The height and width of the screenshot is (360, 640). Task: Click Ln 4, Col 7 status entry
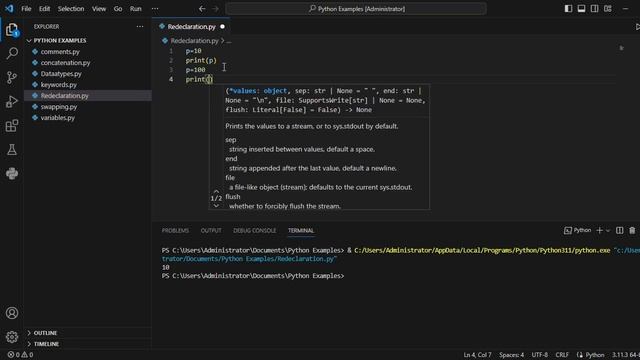click(477, 355)
